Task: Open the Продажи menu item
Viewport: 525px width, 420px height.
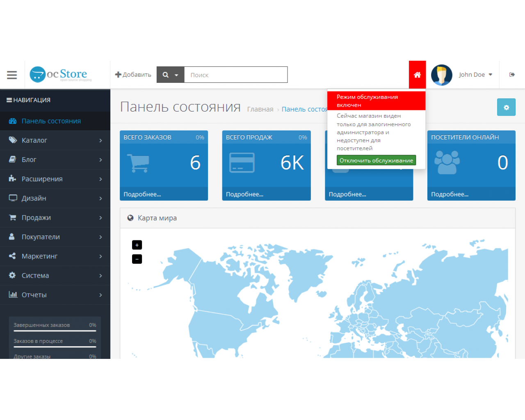Action: (x=55, y=217)
